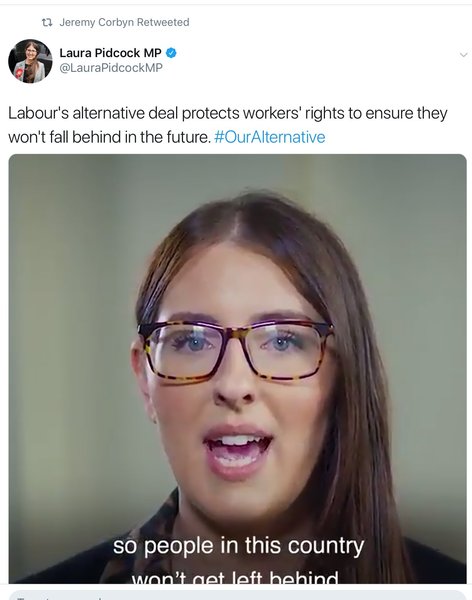The width and height of the screenshot is (472, 600).
Task: Open Laura Pidcock's profile picture avatar
Action: [30, 61]
